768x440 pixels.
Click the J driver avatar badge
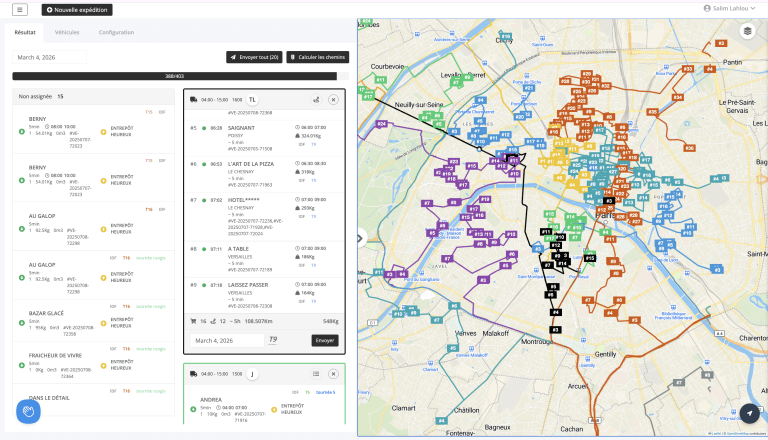pyautogui.click(x=253, y=374)
